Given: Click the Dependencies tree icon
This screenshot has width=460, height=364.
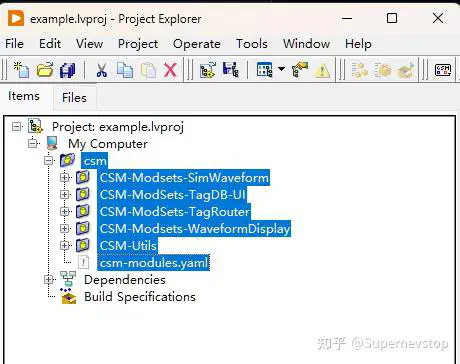Looking at the screenshot, I should [68, 279].
